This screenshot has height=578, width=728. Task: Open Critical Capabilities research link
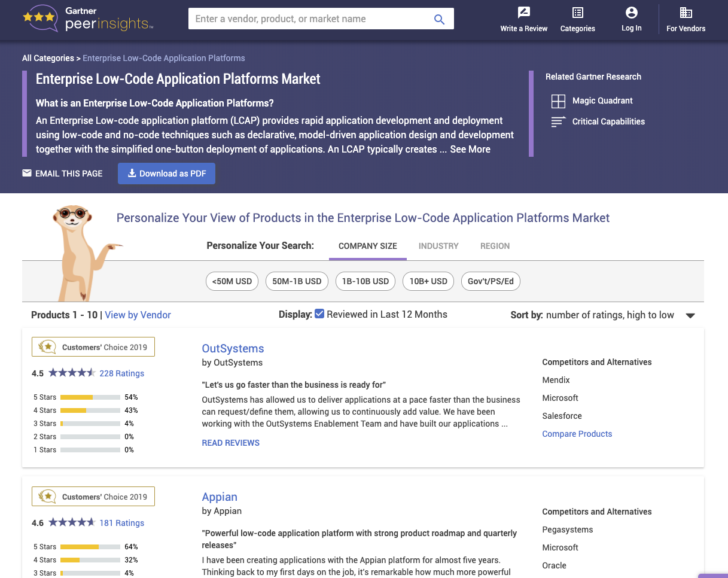coord(608,121)
